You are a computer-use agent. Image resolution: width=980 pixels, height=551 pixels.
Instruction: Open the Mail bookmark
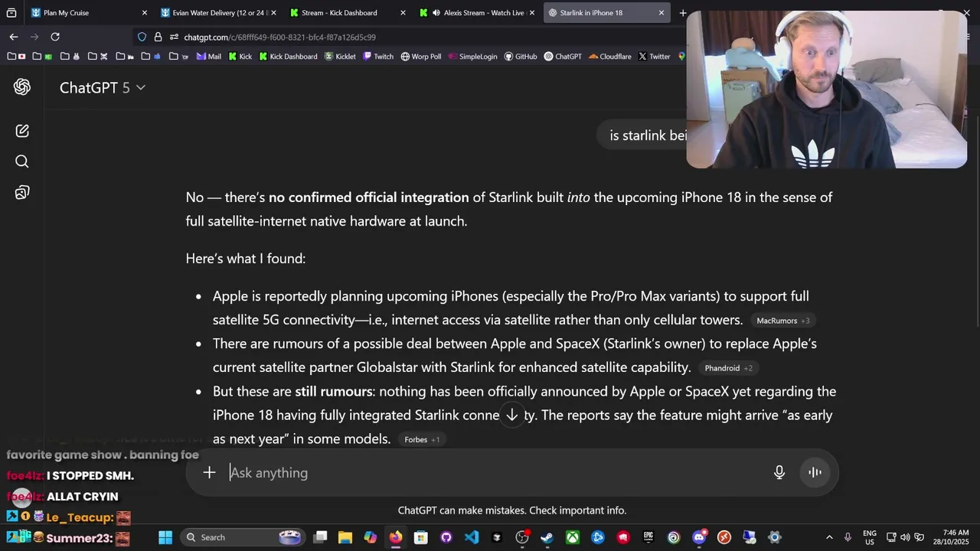pyautogui.click(x=208, y=57)
